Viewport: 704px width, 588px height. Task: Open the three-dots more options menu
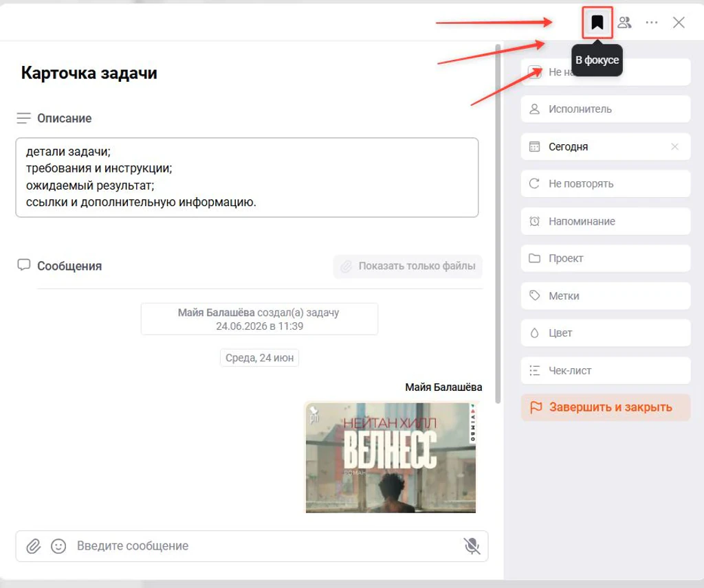point(652,23)
